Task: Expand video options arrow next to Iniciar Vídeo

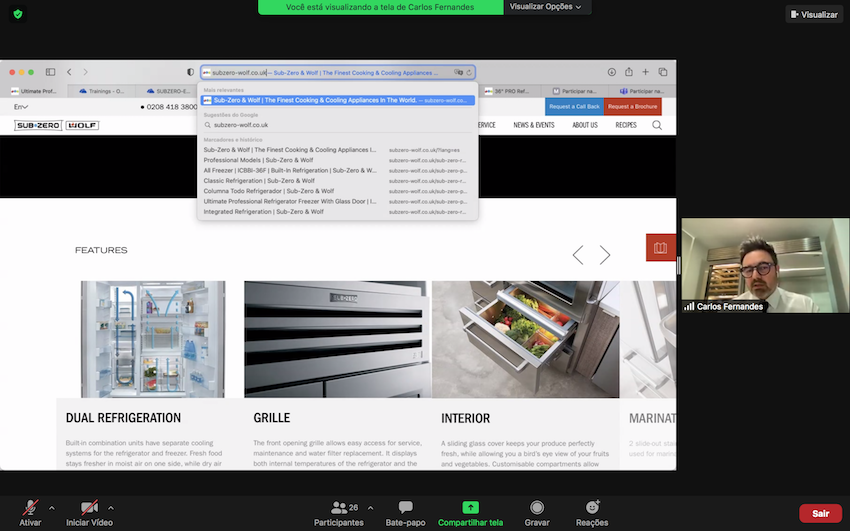Action: click(111, 508)
